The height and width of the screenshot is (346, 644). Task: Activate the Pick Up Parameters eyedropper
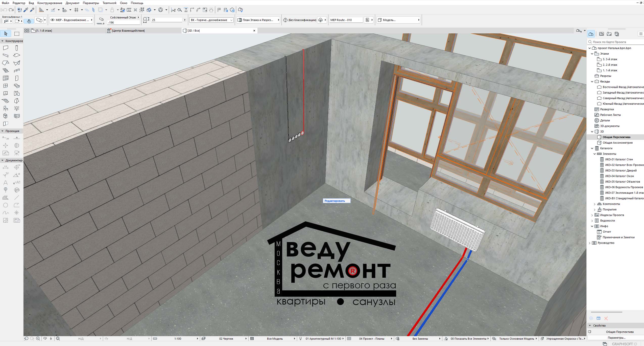(26, 10)
